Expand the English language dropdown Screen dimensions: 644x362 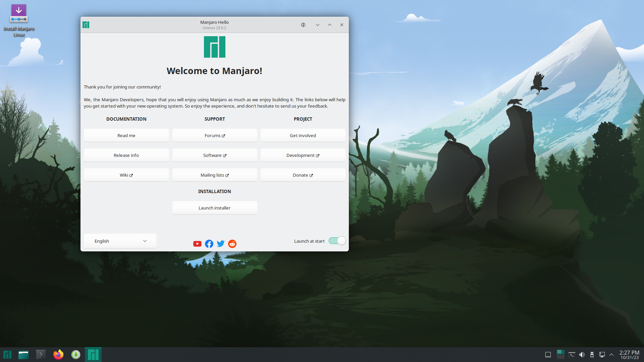pyautogui.click(x=120, y=241)
